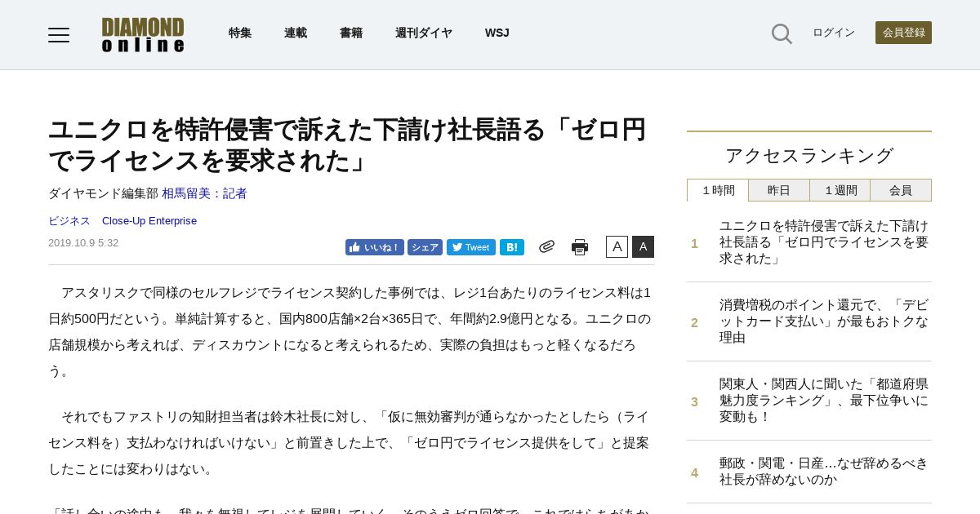Open 特集 in top navigation
This screenshot has width=980, height=514.
[x=240, y=33]
